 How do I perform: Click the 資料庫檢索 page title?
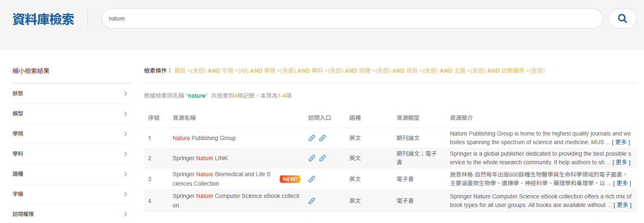click(x=44, y=19)
